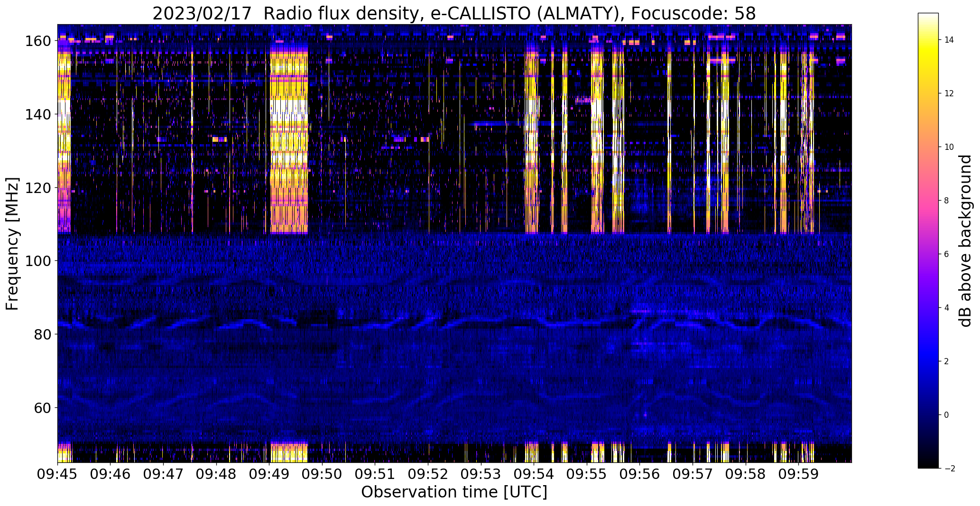This screenshot has height=506, width=980.
Task: Click the 09:48 time tick label
Action: click(x=216, y=475)
